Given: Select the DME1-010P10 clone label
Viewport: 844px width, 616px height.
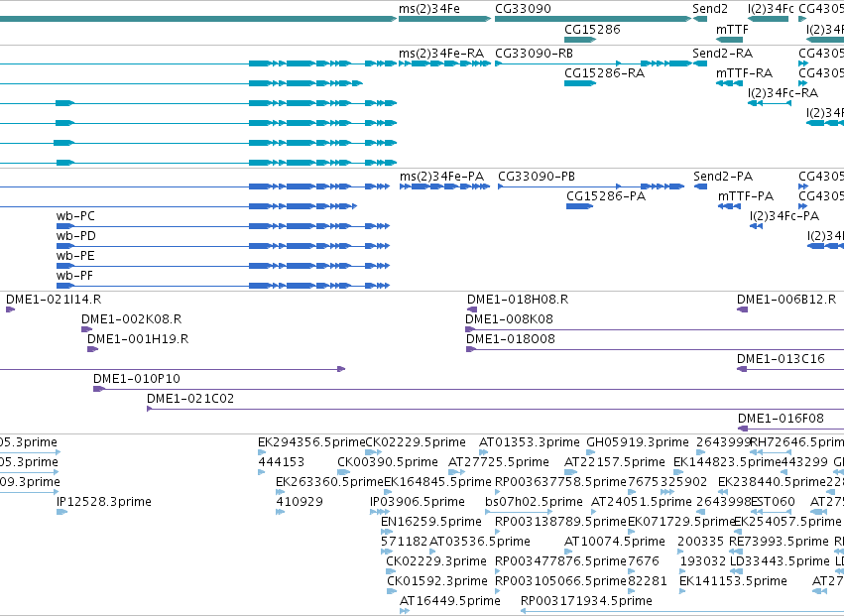Looking at the screenshot, I should tap(137, 379).
